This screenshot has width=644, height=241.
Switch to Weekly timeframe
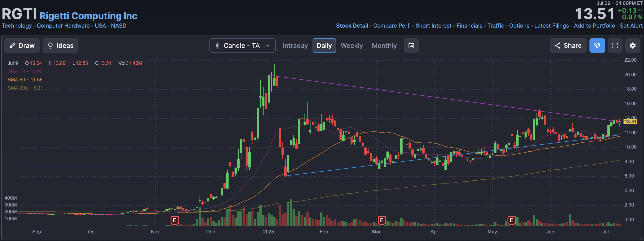tap(351, 46)
